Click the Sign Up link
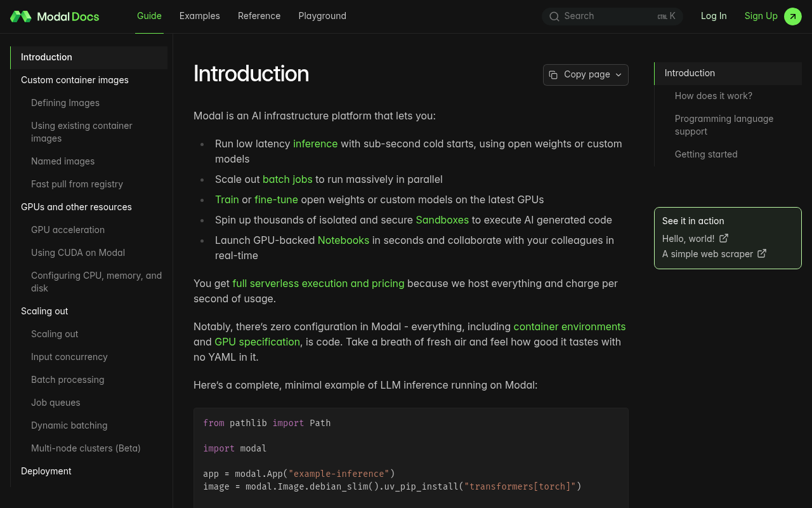 click(761, 16)
